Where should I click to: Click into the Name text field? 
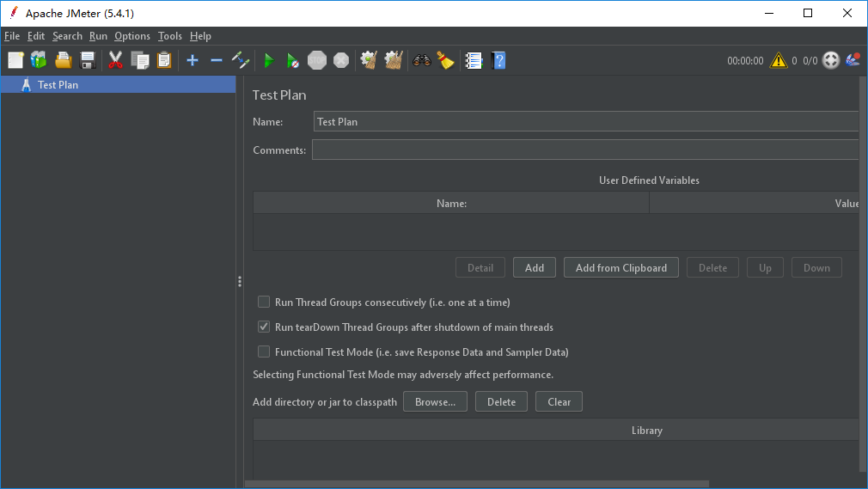click(585, 121)
